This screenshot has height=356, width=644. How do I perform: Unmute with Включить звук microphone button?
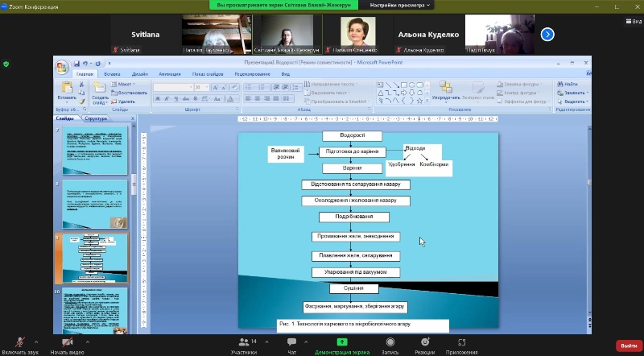pos(19,346)
